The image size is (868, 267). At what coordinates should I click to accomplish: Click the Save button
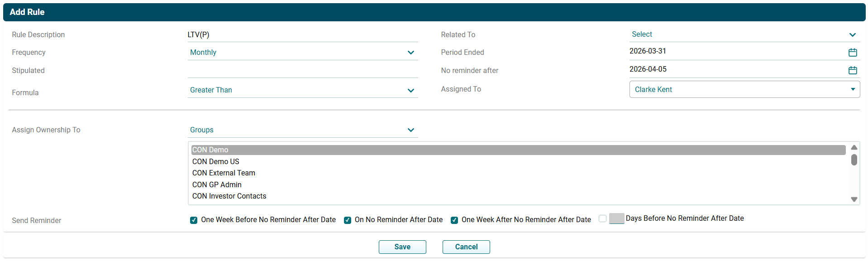(x=402, y=247)
